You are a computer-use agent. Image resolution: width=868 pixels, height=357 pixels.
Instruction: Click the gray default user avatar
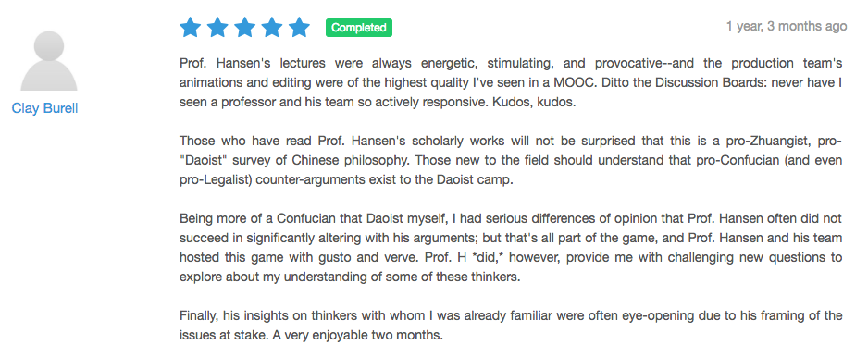point(49,61)
